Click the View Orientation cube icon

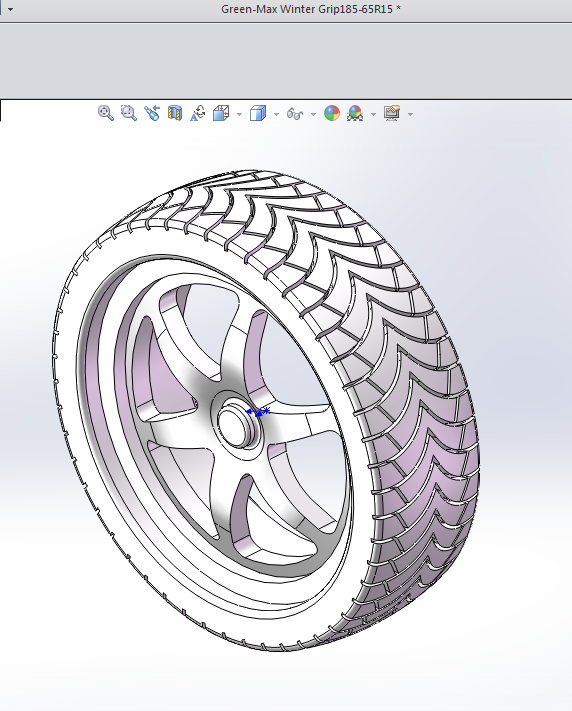pyautogui.click(x=221, y=113)
